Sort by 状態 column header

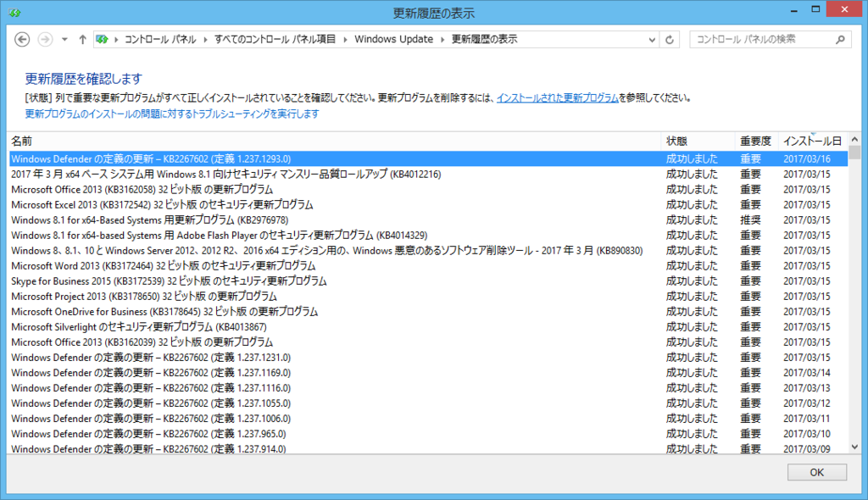tap(698, 142)
